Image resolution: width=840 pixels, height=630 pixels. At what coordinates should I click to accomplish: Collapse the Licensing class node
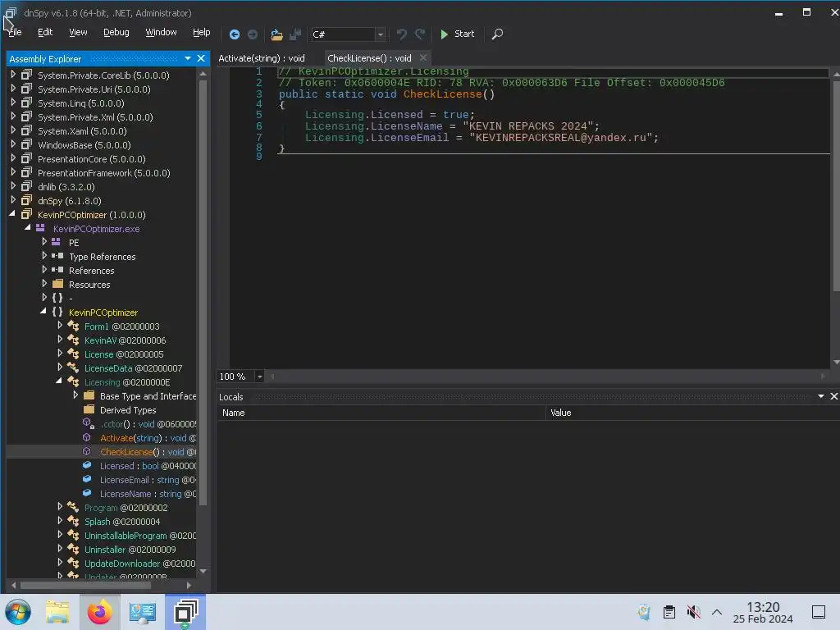click(59, 381)
